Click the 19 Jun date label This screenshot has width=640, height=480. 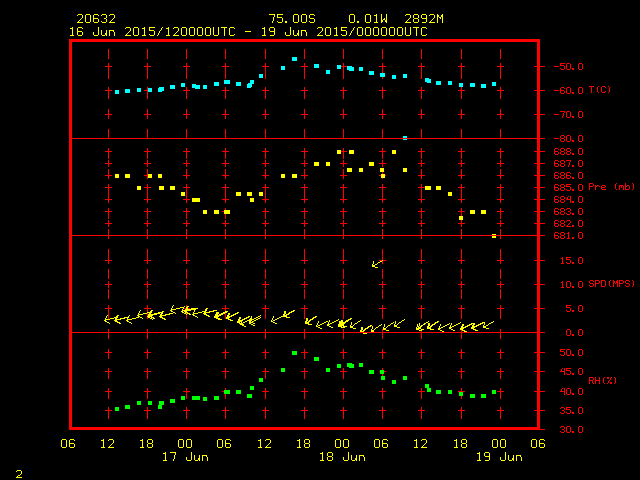tap(499, 457)
